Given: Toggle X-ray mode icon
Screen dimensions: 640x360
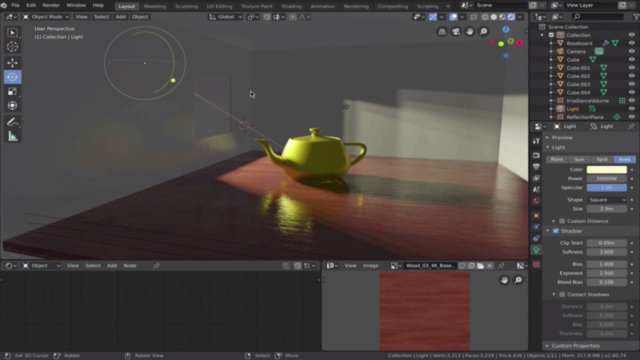Looking at the screenshot, I should point(473,17).
